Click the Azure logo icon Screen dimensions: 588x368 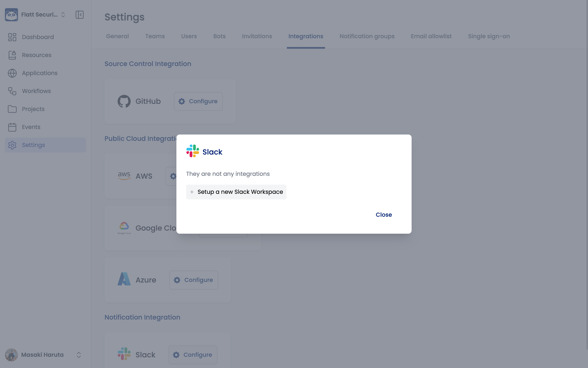pyautogui.click(x=124, y=279)
